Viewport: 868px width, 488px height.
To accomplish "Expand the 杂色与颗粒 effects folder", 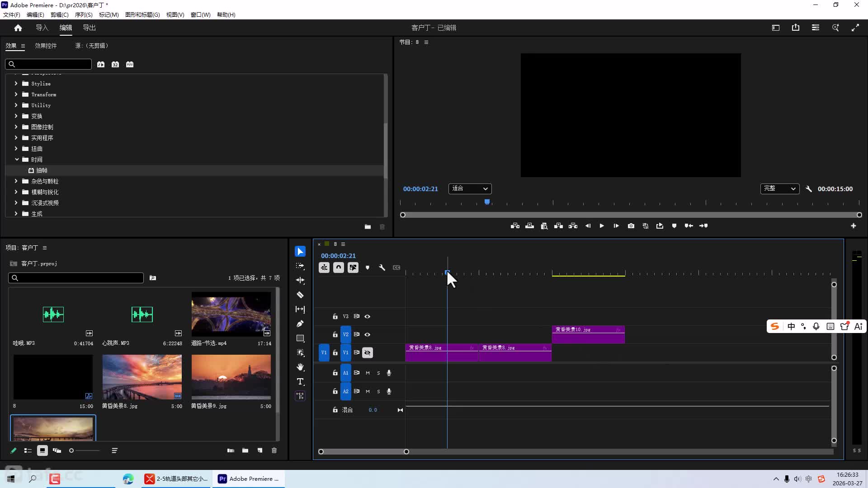I will point(16,181).
